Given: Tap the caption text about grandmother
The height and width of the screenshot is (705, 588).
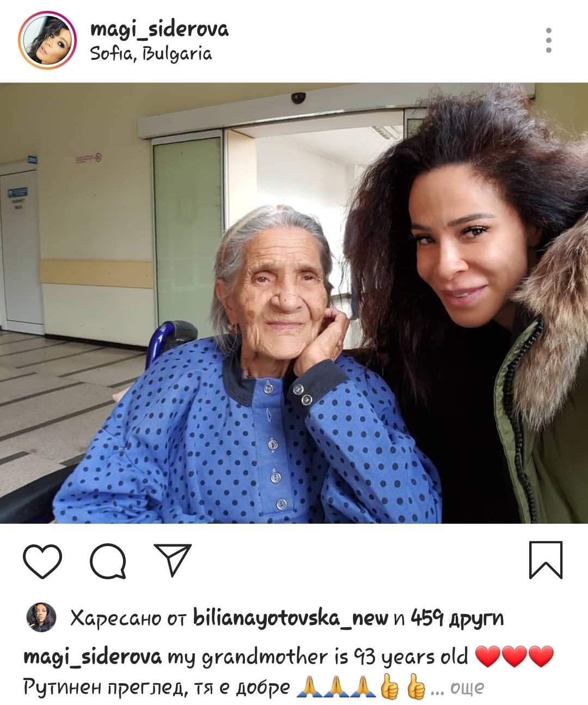Looking at the screenshot, I should 317,657.
